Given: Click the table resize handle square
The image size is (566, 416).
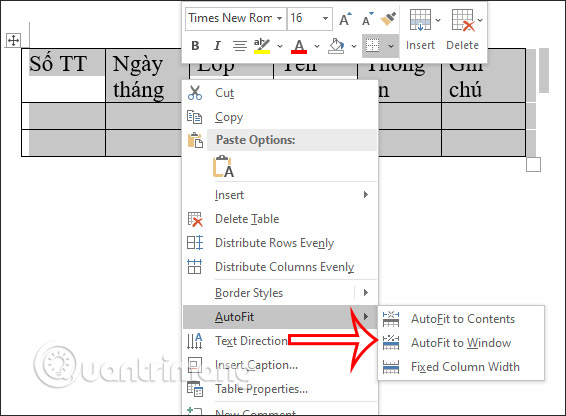Looking at the screenshot, I should [534, 164].
